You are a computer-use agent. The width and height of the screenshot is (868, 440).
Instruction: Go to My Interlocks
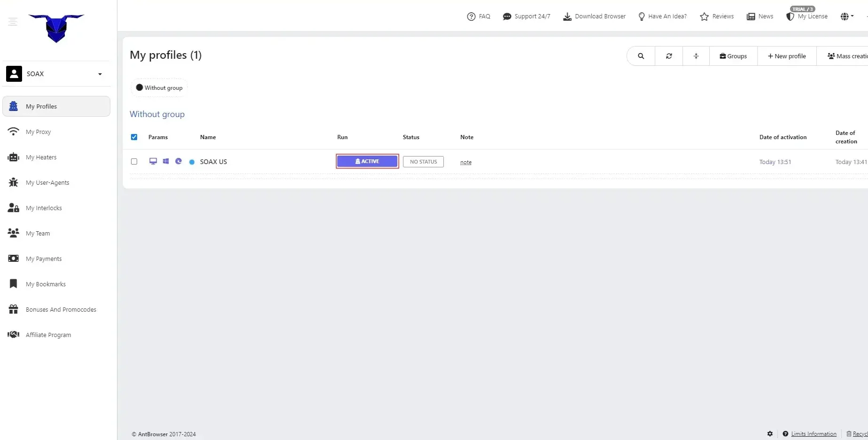[x=44, y=208]
